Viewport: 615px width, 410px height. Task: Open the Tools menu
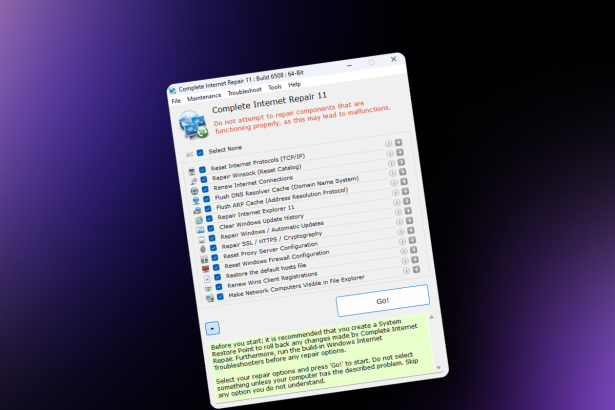275,88
